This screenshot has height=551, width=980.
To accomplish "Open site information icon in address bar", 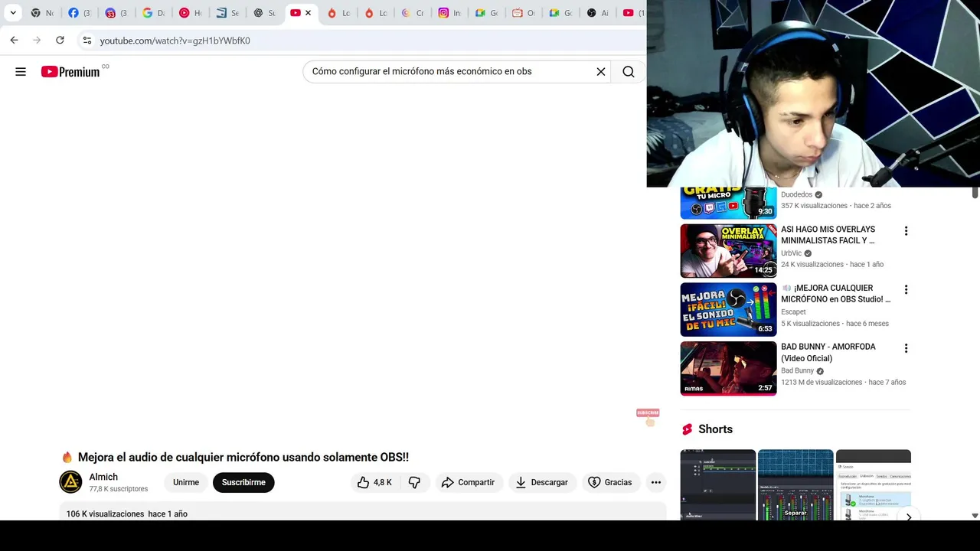I will [x=87, y=41].
